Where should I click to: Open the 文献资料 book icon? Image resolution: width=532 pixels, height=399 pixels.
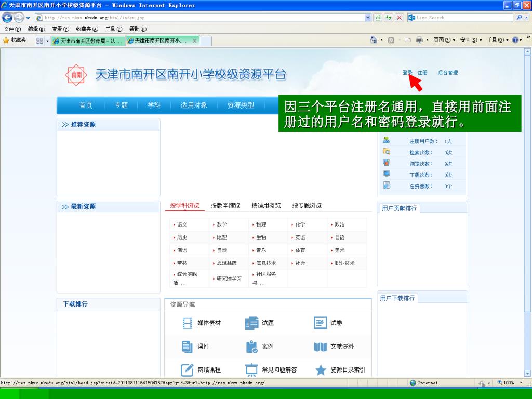(x=321, y=347)
